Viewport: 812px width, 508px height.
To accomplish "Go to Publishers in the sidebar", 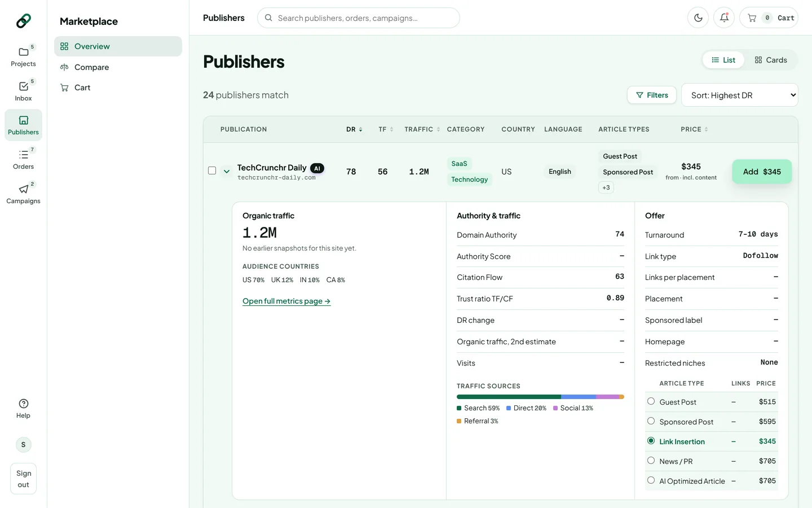I will pyautogui.click(x=23, y=125).
